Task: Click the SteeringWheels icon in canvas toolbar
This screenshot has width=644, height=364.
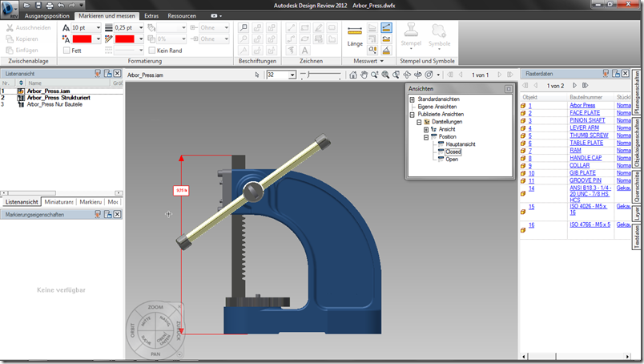Action: coord(429,75)
